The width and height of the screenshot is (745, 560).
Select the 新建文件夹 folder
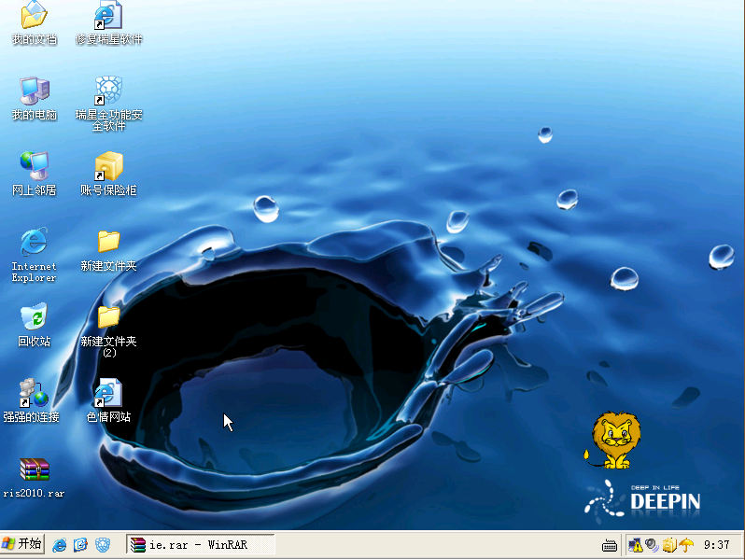point(108,249)
